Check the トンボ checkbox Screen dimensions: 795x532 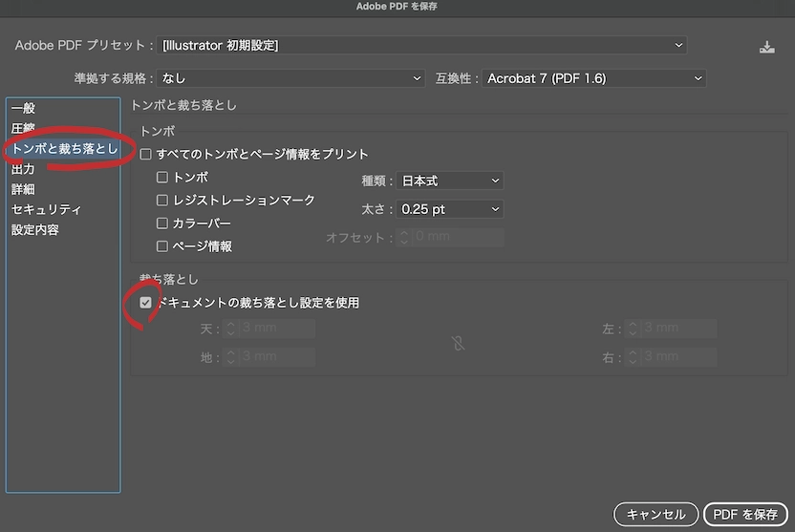(162, 177)
